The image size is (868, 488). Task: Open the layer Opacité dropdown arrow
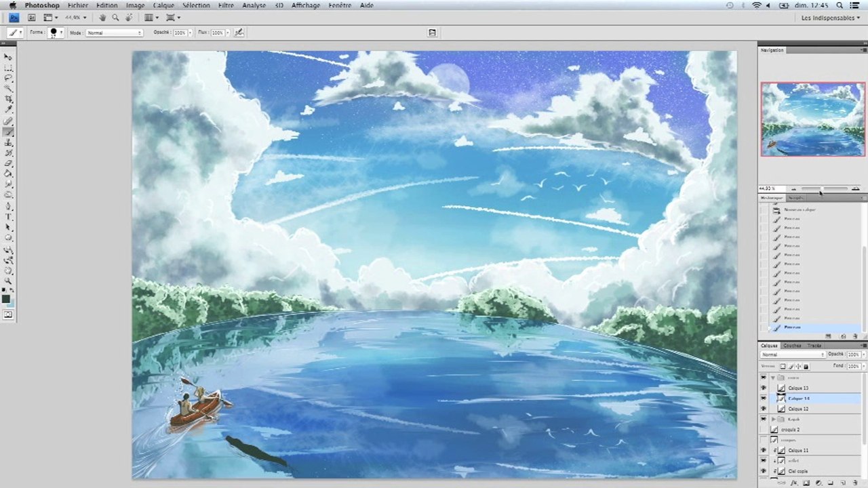[863, 354]
